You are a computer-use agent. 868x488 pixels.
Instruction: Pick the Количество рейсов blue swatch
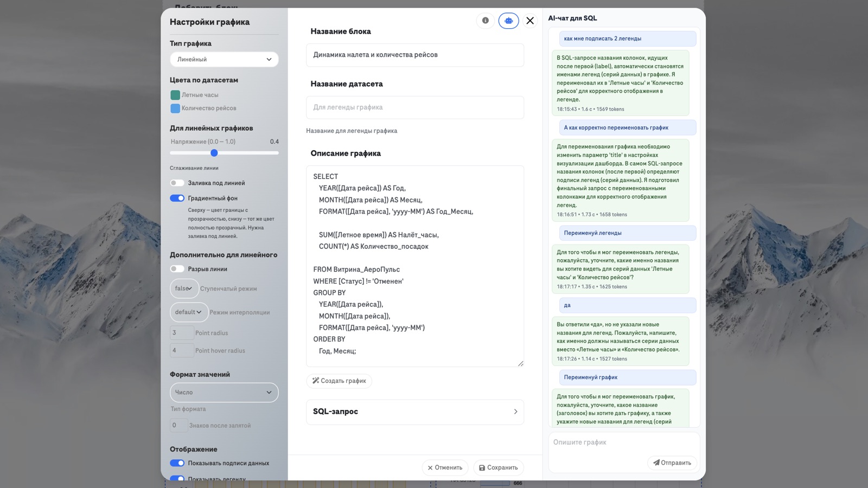click(x=175, y=108)
